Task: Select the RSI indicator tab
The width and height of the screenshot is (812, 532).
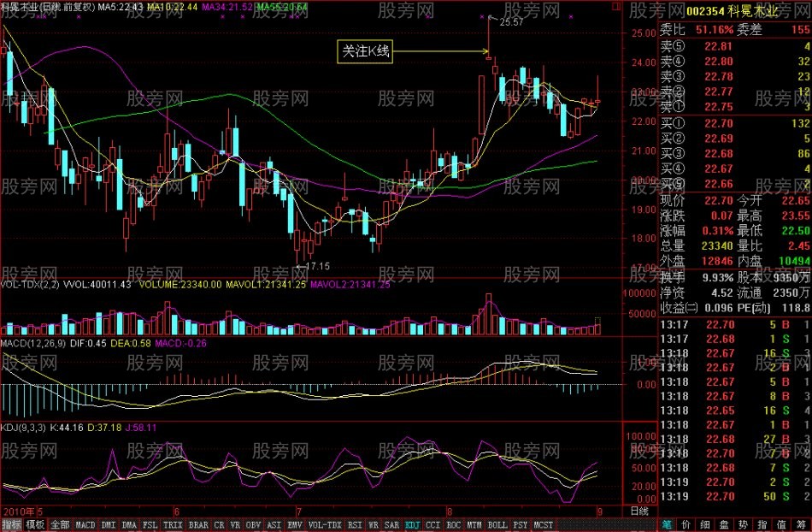Action: coord(355,525)
